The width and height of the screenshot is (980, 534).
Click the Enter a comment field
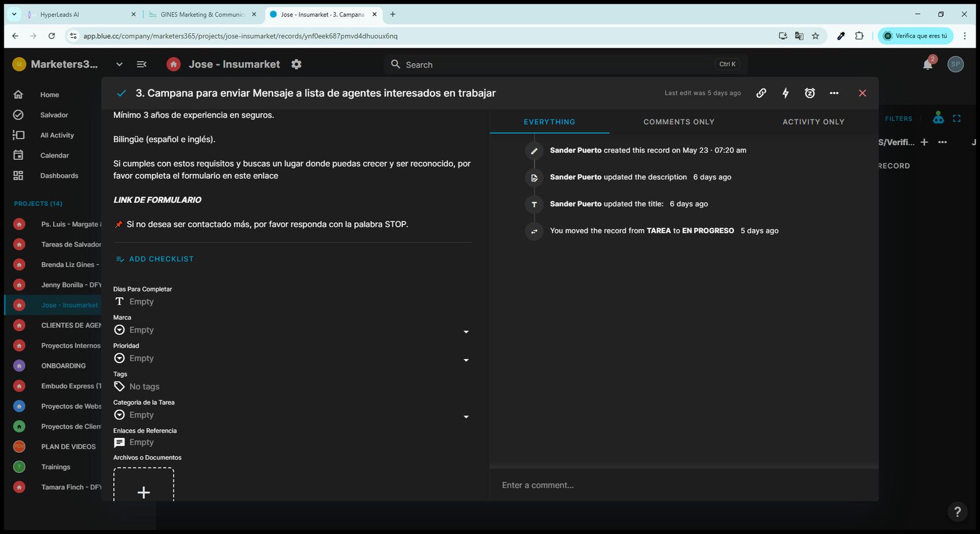point(684,485)
